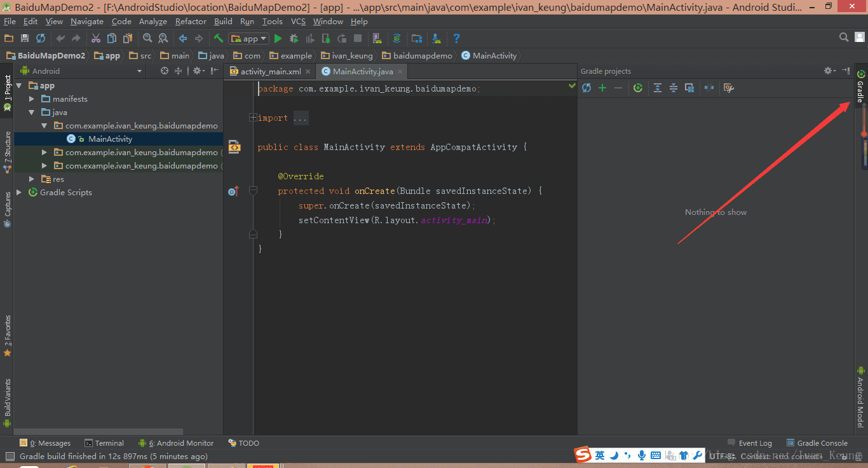
Task: Click the Undo arrow in toolbar
Action: pos(60,39)
